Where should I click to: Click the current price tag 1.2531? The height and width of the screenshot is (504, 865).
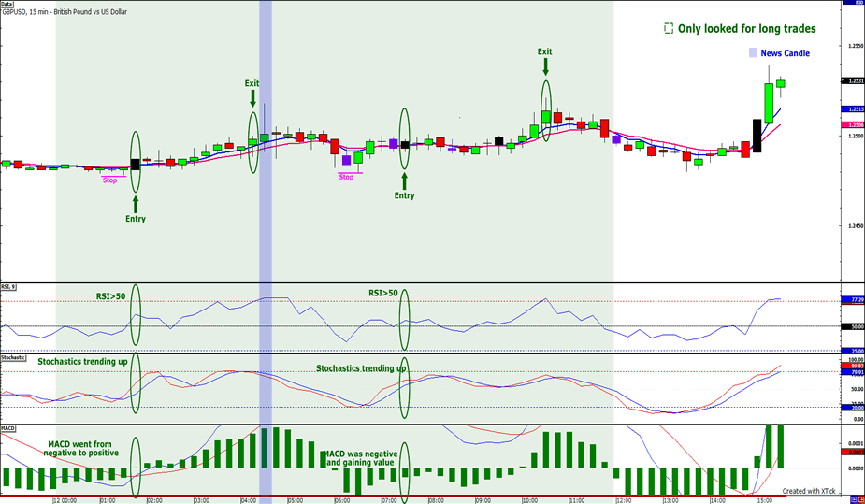[853, 81]
